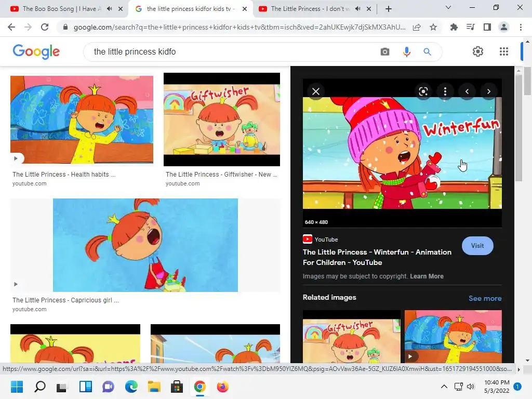Reload the current page
Screen dimensions: 532x399
pyautogui.click(x=45, y=27)
